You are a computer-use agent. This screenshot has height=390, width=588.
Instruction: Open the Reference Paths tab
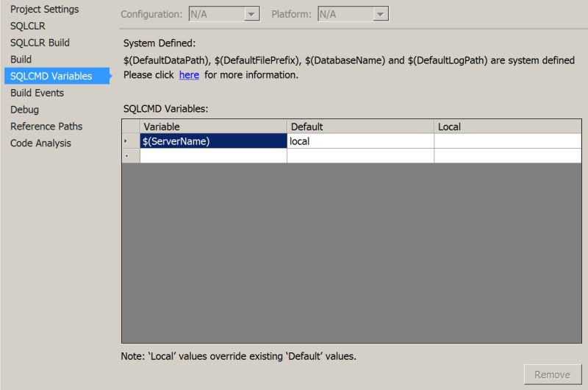[46, 126]
